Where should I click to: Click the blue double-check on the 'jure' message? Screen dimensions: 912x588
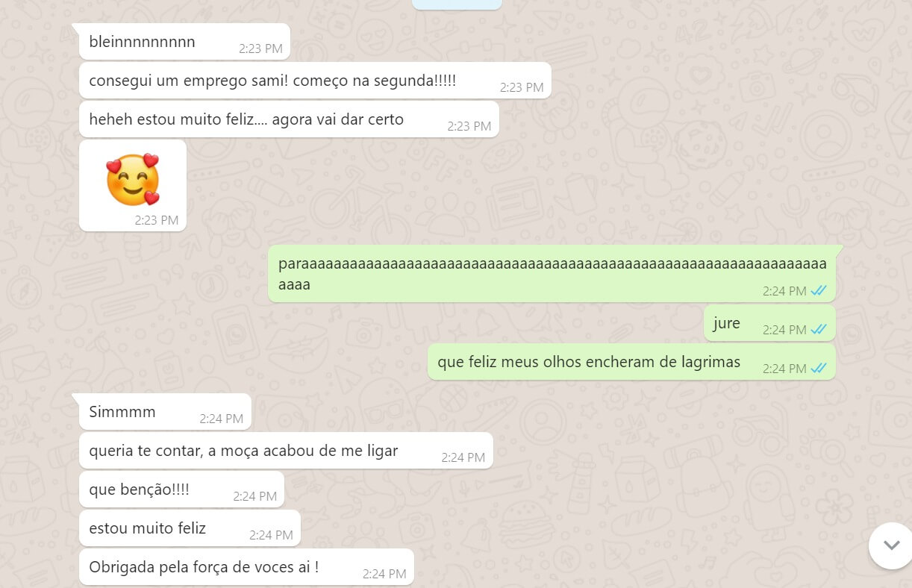[819, 329]
